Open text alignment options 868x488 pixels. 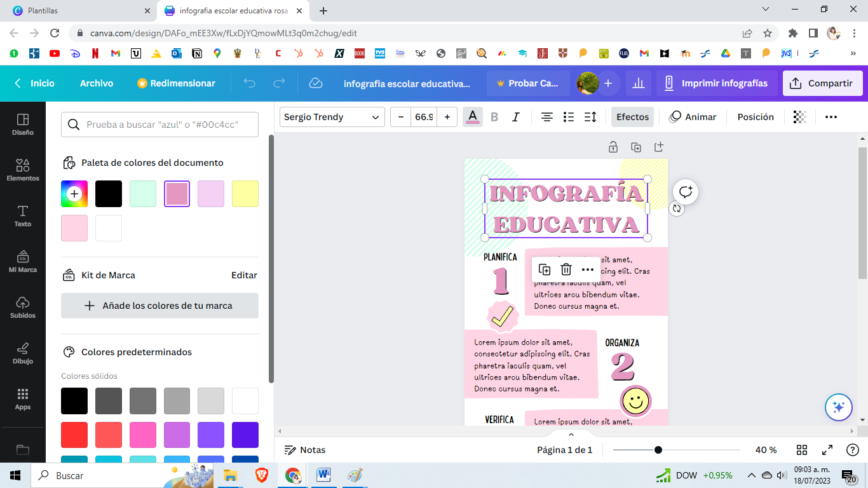coord(546,117)
